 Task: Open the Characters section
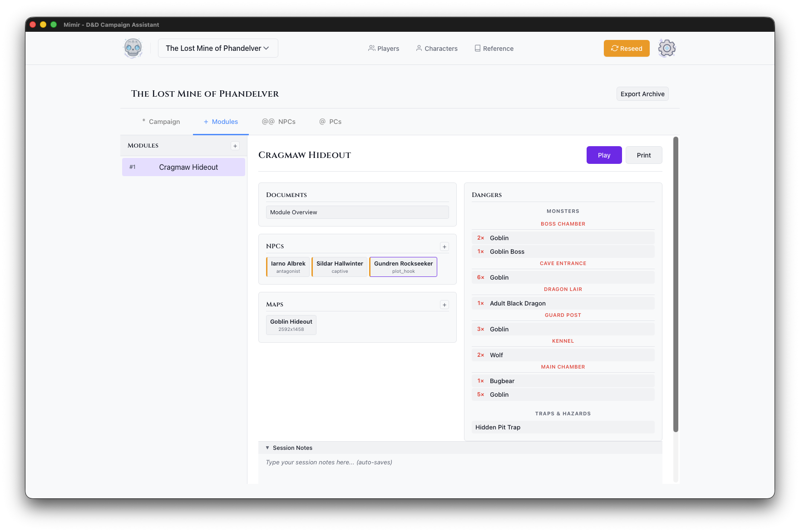437,49
